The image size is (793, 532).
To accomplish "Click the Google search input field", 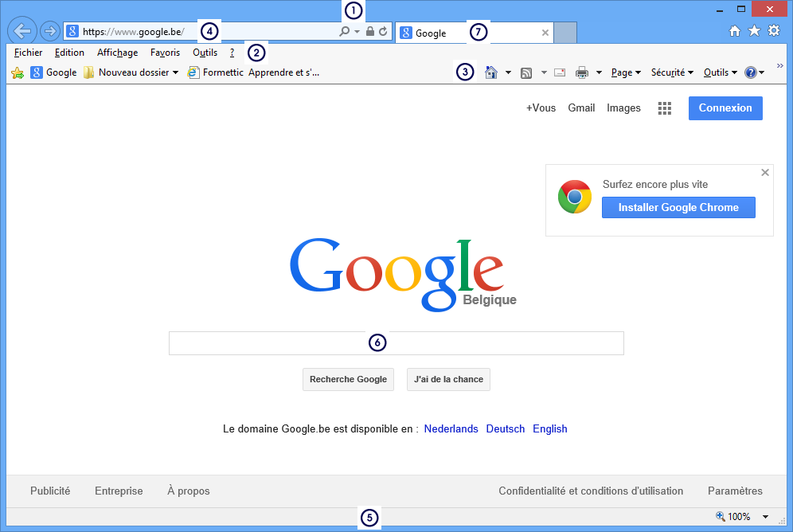I will point(396,343).
